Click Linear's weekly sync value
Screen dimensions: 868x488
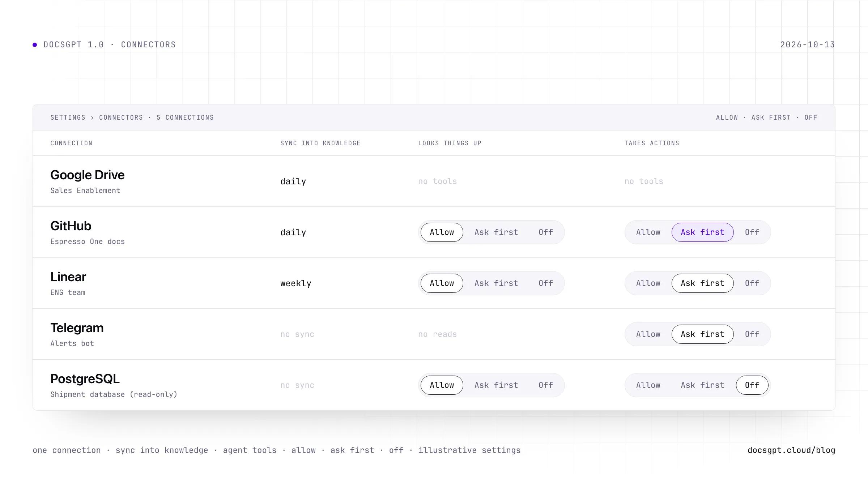pyautogui.click(x=296, y=283)
